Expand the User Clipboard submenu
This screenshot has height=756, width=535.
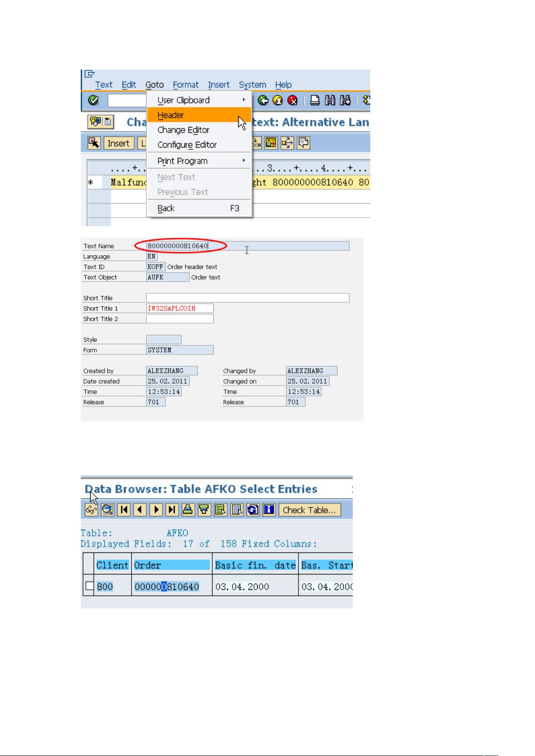(199, 100)
